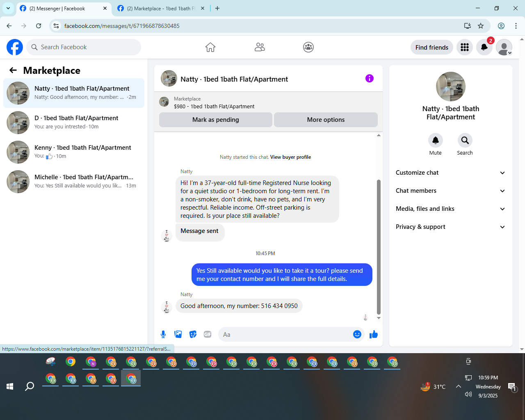Mute this conversation with the bell icon

436,140
